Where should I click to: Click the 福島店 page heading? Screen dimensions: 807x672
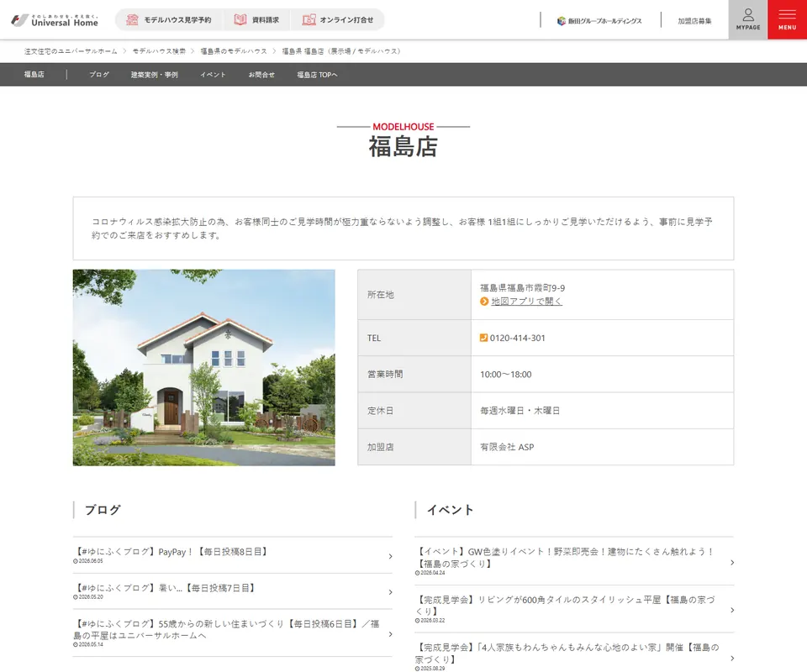403,147
